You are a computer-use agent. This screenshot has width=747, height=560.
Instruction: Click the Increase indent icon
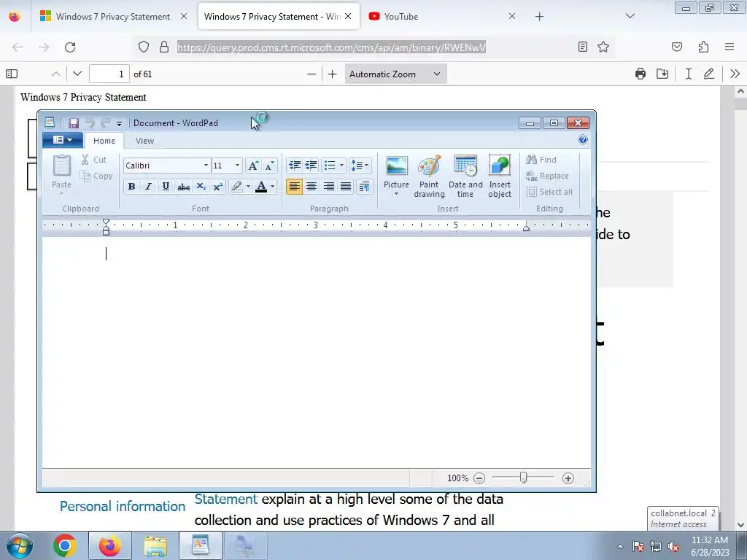coord(311,166)
